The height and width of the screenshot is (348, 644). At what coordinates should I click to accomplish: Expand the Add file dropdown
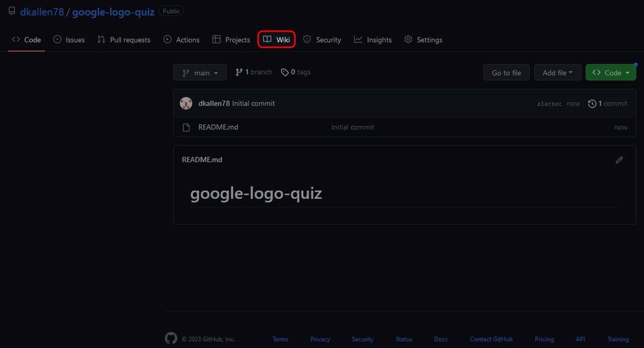(557, 72)
